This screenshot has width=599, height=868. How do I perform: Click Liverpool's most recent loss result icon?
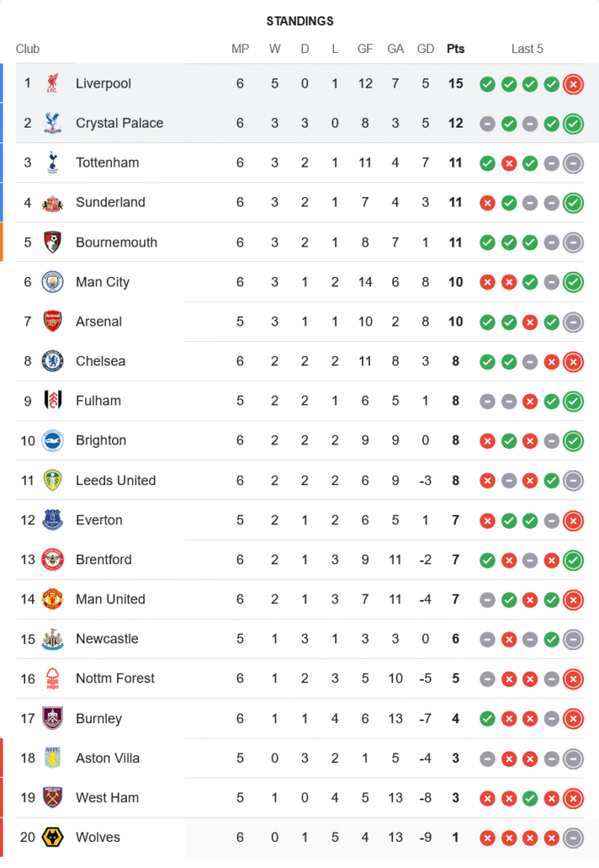coord(572,84)
